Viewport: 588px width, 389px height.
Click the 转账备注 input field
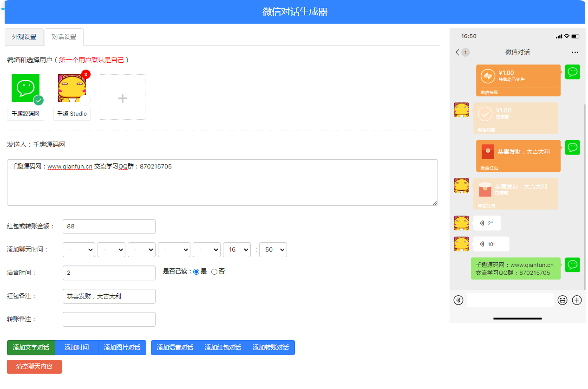pyautogui.click(x=109, y=319)
